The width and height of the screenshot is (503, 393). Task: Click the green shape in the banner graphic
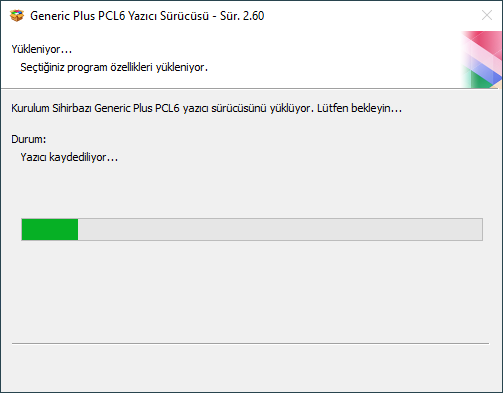point(480,80)
